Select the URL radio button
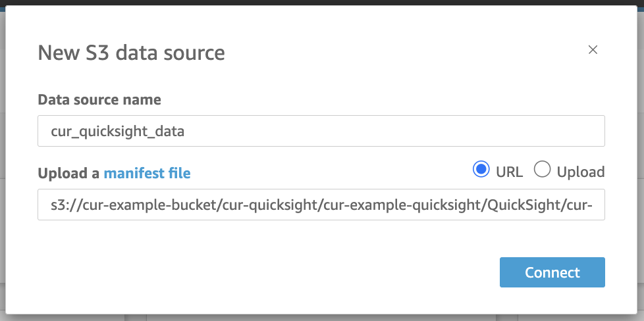The image size is (644, 321). (x=481, y=170)
